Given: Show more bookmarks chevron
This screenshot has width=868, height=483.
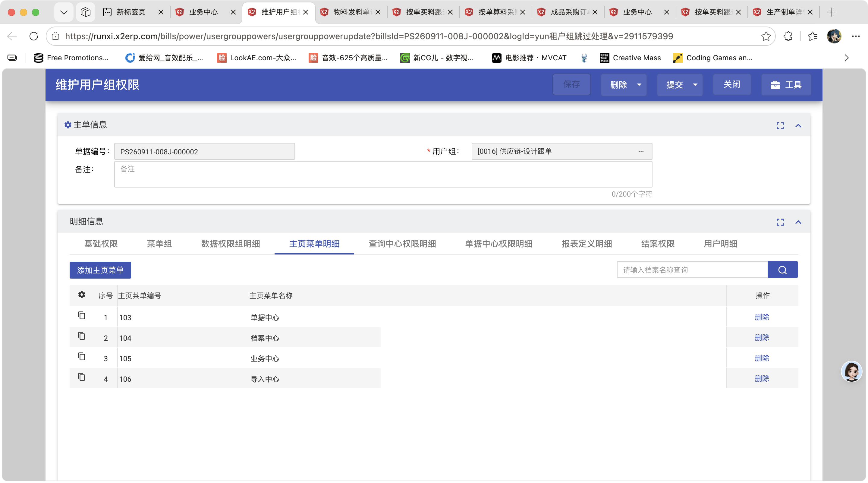Looking at the screenshot, I should pos(846,58).
